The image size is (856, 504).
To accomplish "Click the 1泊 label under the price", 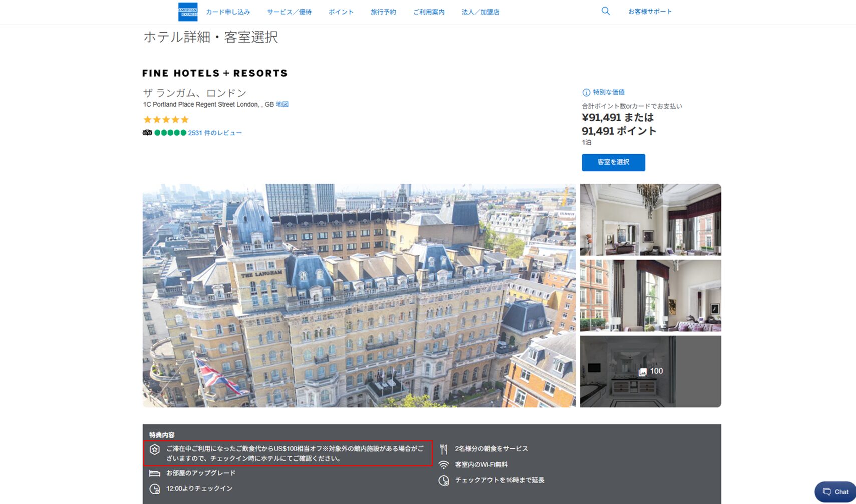I will click(x=587, y=142).
